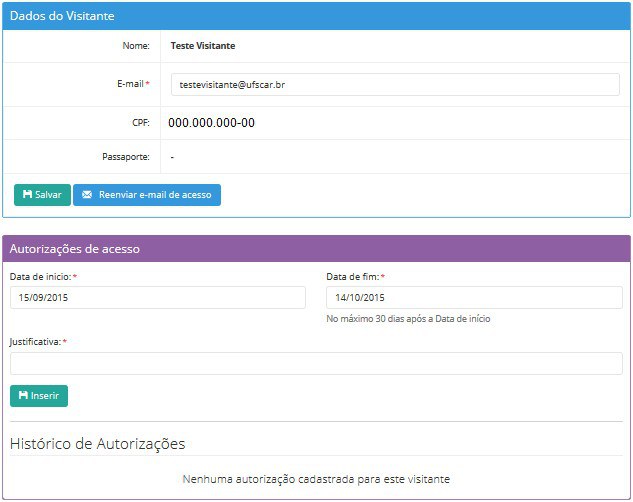This screenshot has height=502, width=633.
Task: Click the Autorizações de acesso panel header
Action: 316,249
